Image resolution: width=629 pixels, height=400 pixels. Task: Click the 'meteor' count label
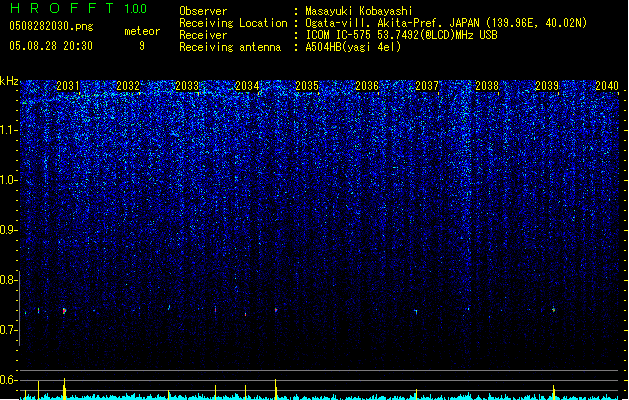click(142, 31)
